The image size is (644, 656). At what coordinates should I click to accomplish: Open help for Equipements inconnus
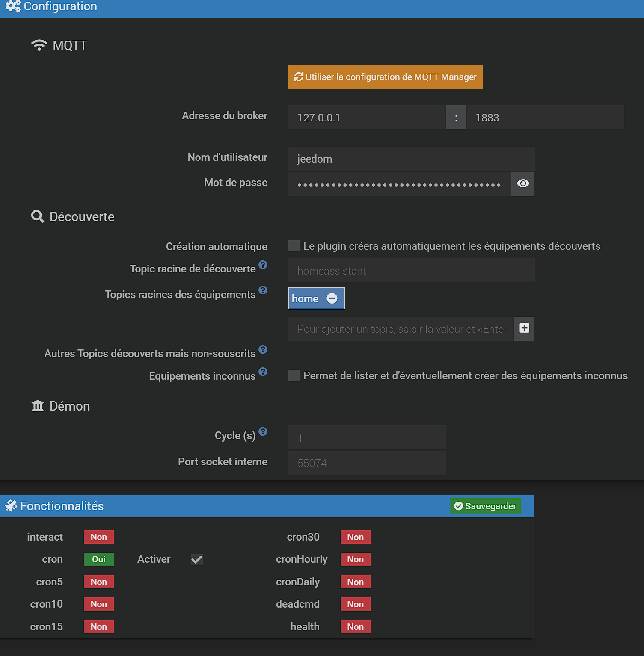263,372
